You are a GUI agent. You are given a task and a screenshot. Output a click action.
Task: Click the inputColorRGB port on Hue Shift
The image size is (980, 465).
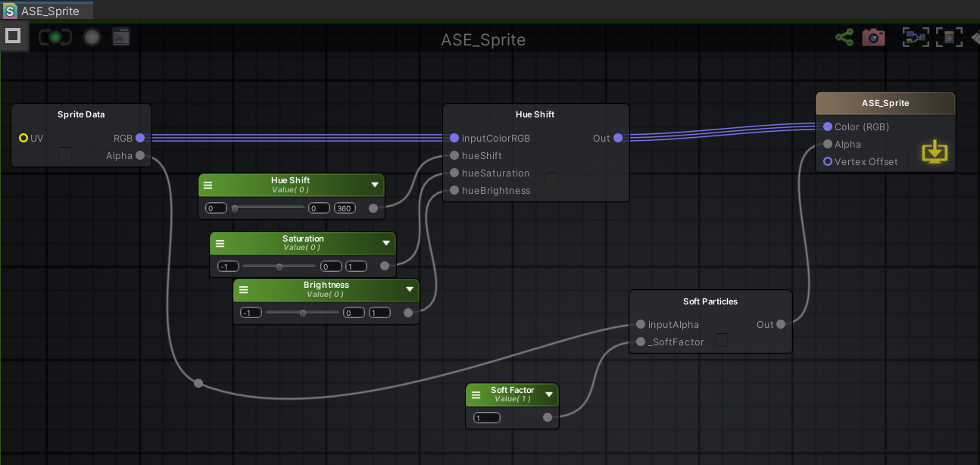(454, 138)
